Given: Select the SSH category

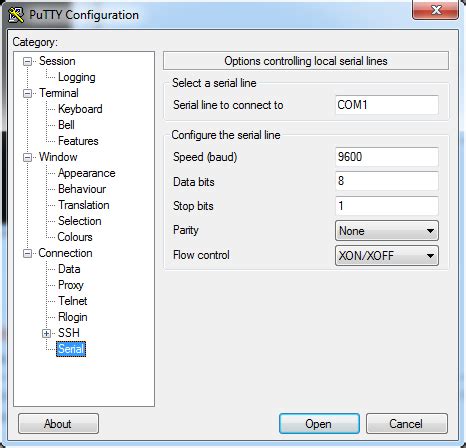Looking at the screenshot, I should click(69, 333).
